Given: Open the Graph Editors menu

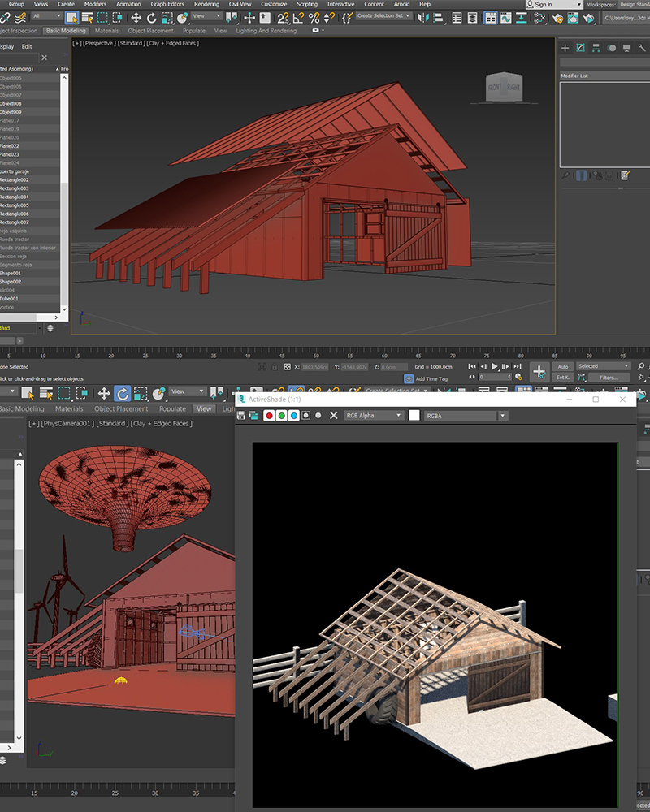Looking at the screenshot, I should (x=167, y=4).
